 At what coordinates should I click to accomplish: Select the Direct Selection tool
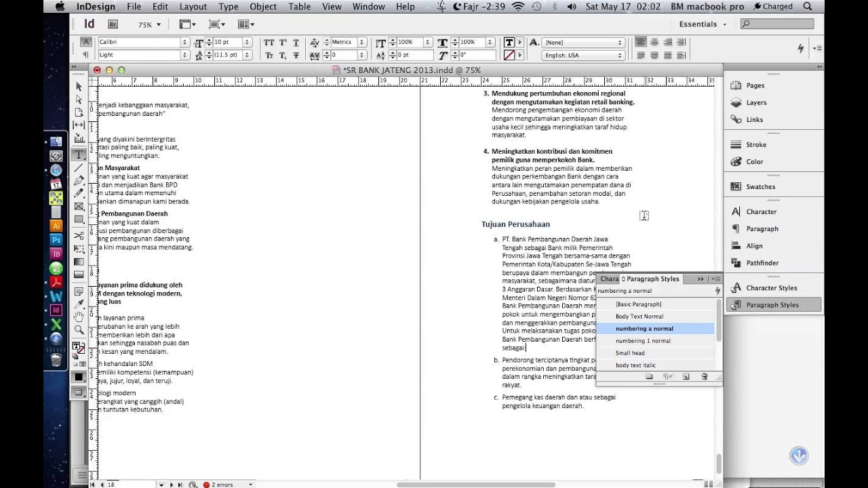click(79, 100)
